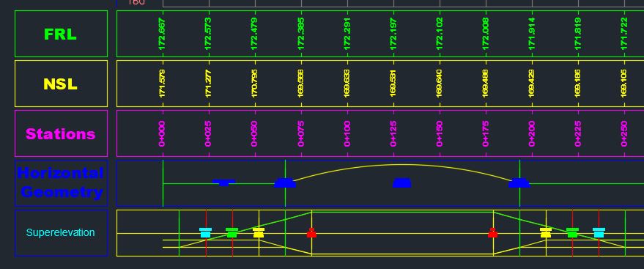Select NSL value 169.568
Viewport: 644px width, 269px height.
click(300, 84)
